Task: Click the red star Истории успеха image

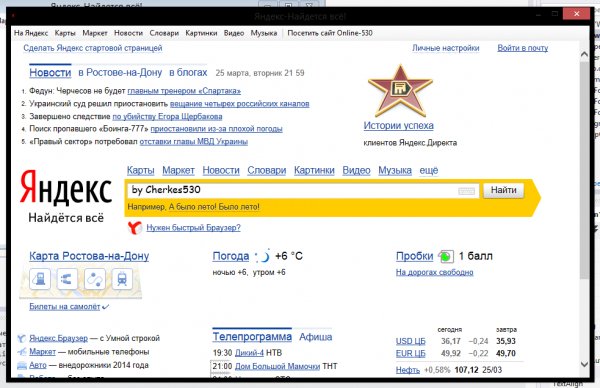Action: click(x=400, y=91)
